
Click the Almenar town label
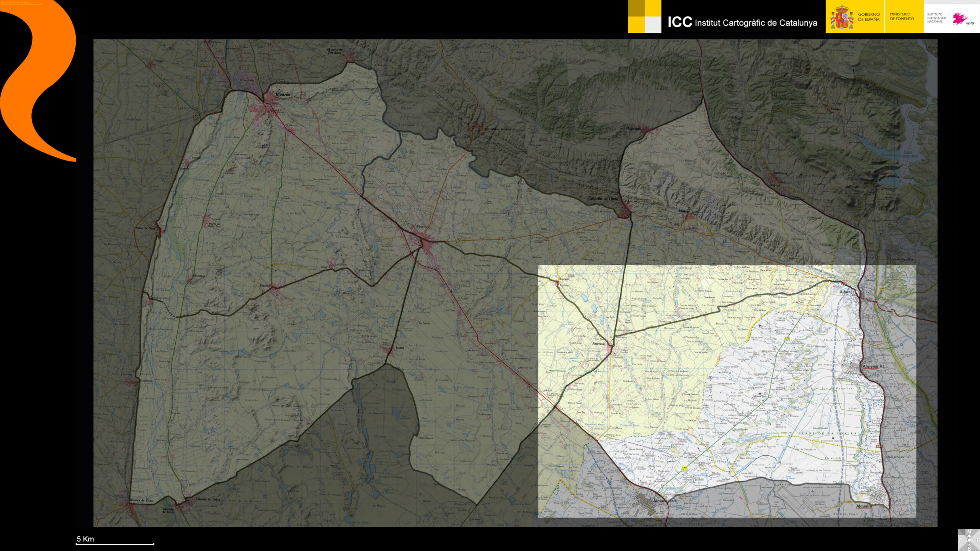pos(871,366)
